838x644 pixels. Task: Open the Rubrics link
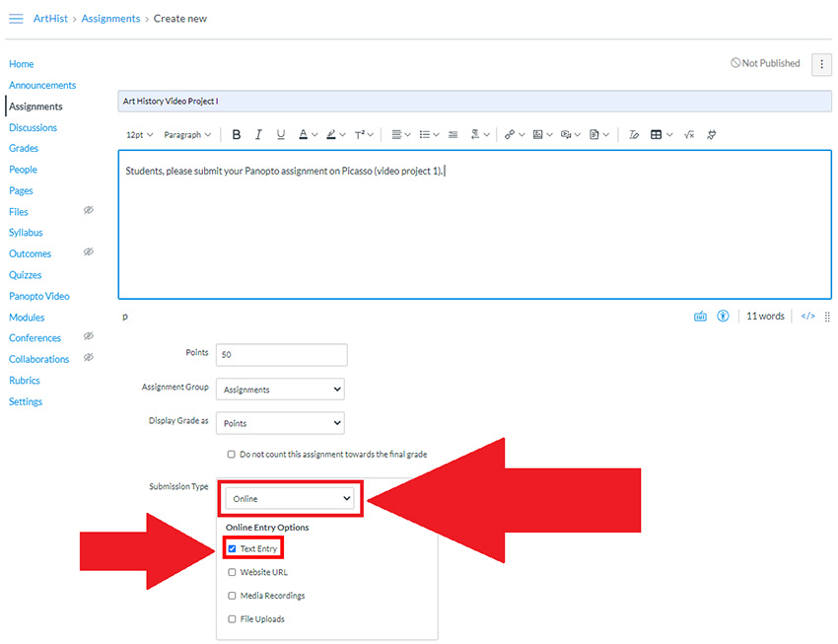tap(25, 381)
